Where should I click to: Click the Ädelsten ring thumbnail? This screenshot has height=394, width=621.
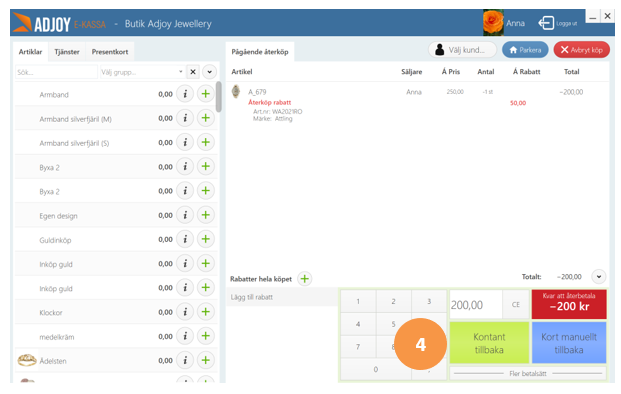pos(27,360)
